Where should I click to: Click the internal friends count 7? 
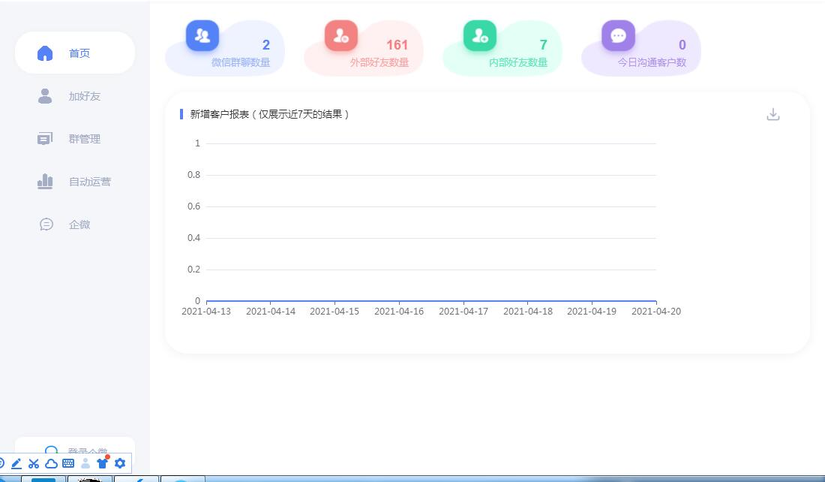coord(543,45)
